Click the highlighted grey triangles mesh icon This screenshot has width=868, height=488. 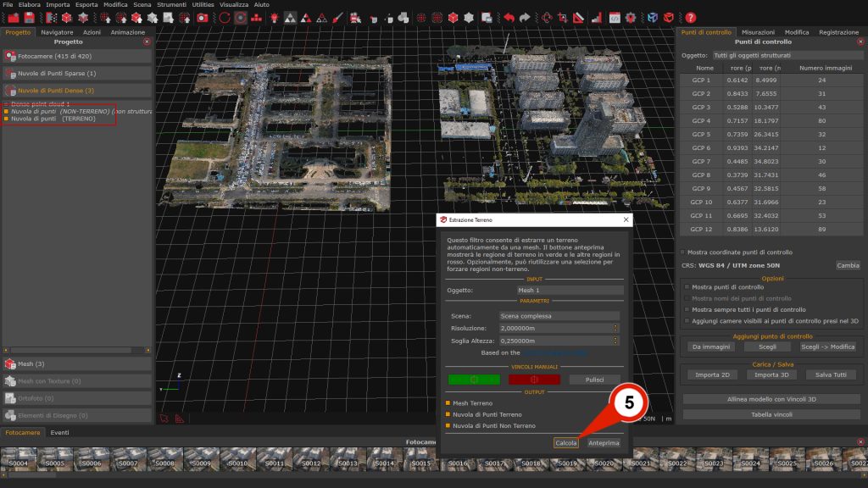click(290, 18)
